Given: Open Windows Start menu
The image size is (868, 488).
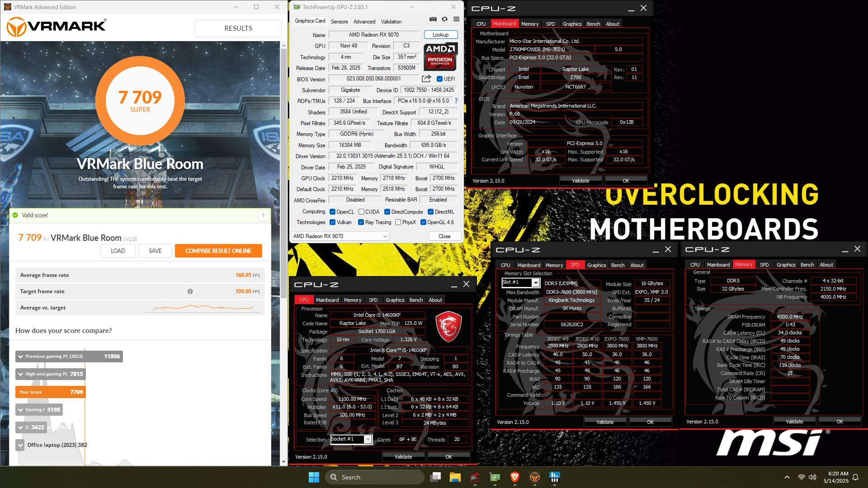Looking at the screenshot, I should 314,477.
